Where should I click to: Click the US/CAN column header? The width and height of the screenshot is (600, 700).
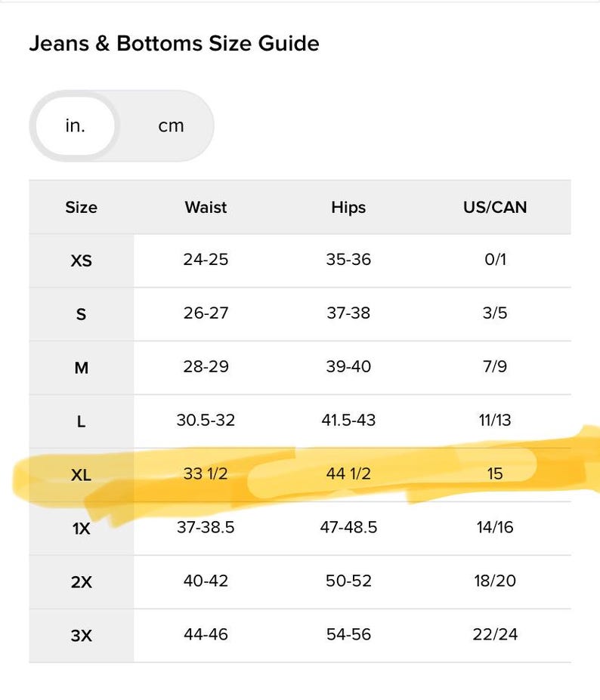(495, 207)
